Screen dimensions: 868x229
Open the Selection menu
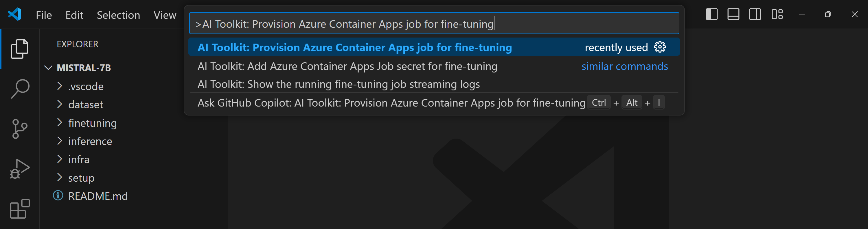[118, 15]
